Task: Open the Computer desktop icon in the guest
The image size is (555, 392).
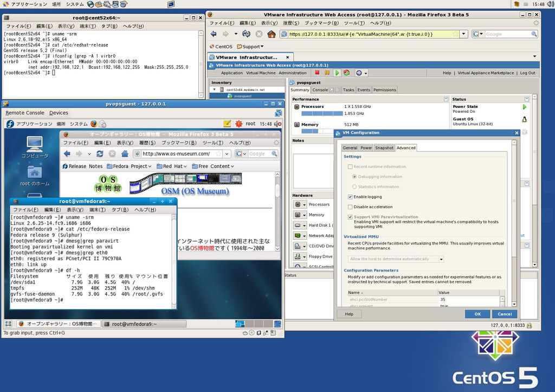Action: click(x=35, y=147)
